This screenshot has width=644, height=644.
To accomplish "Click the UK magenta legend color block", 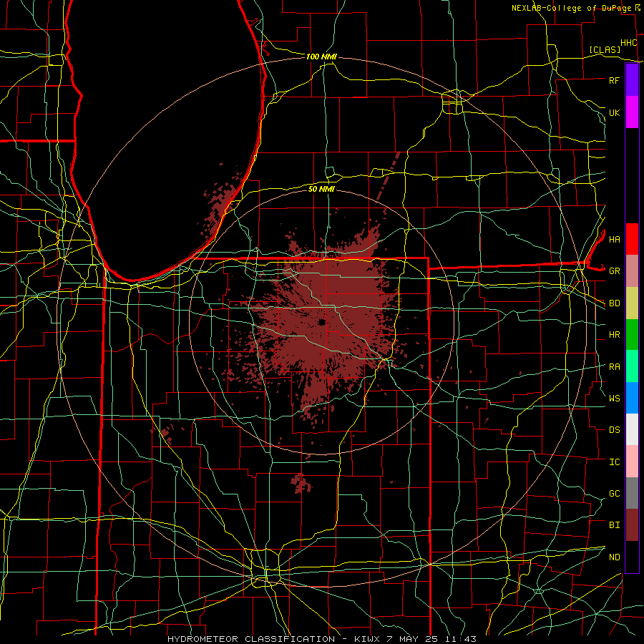I will pyautogui.click(x=632, y=112).
